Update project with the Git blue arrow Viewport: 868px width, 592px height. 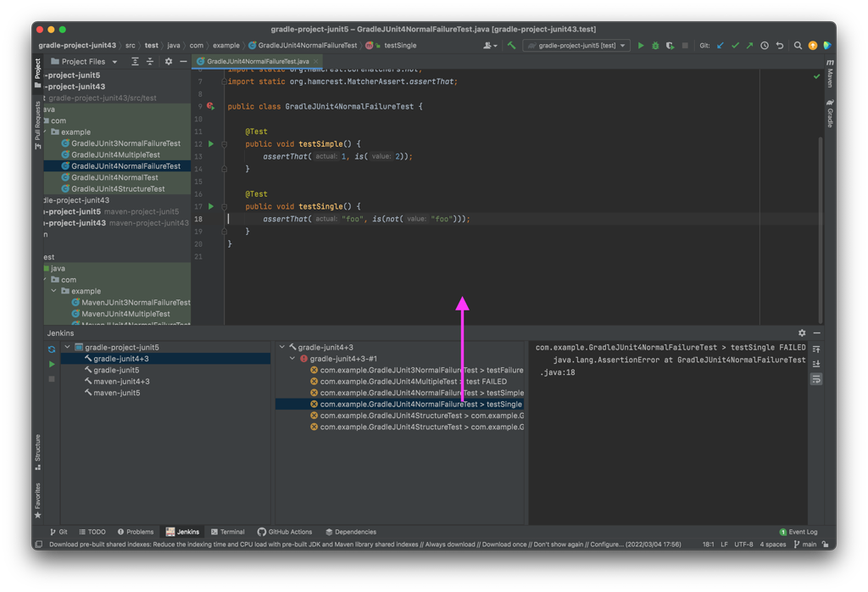pyautogui.click(x=721, y=46)
